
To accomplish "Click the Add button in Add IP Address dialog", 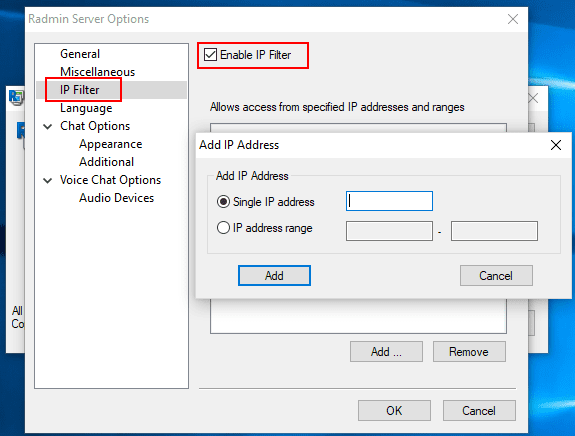I will 274,275.
